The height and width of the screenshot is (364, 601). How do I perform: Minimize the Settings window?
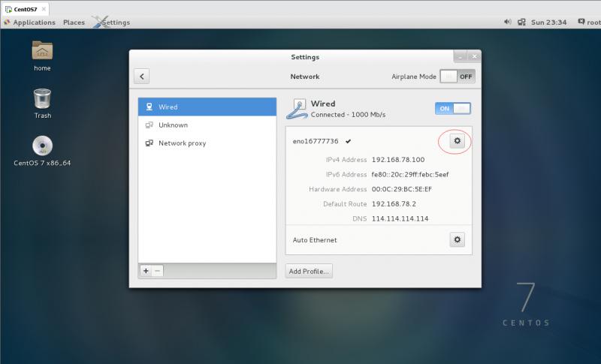pos(461,56)
